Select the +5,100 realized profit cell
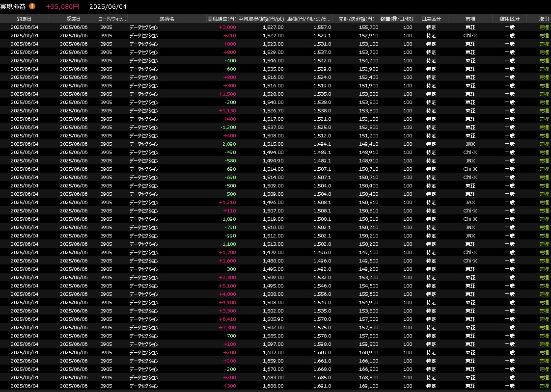 coord(227,286)
